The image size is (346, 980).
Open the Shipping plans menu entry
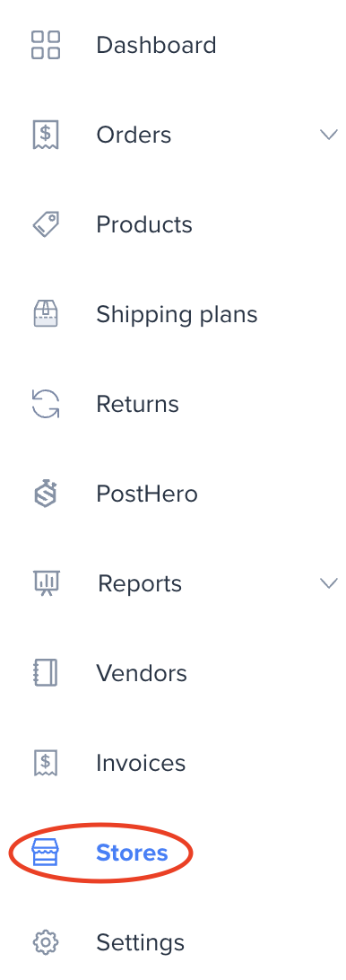[x=177, y=314]
